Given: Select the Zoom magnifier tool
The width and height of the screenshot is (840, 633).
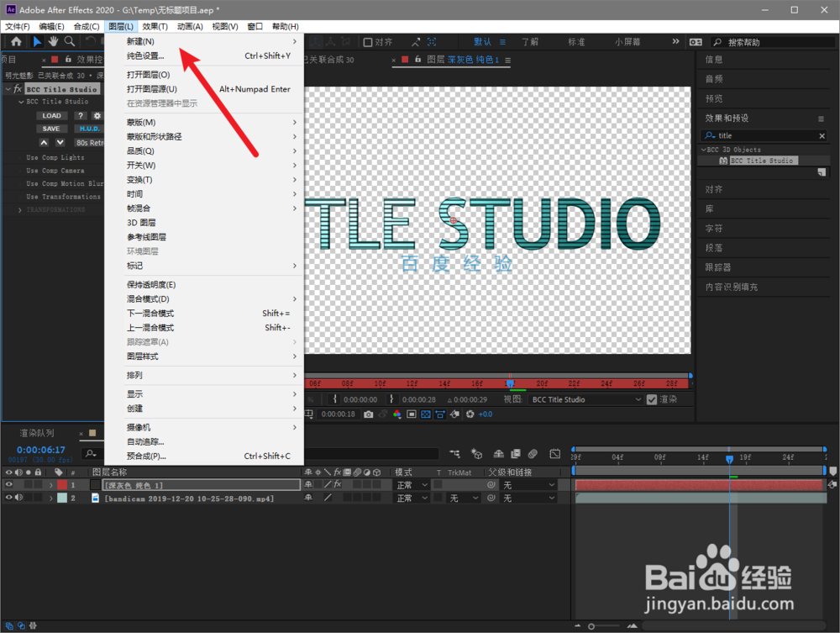Looking at the screenshot, I should pyautogui.click(x=70, y=41).
